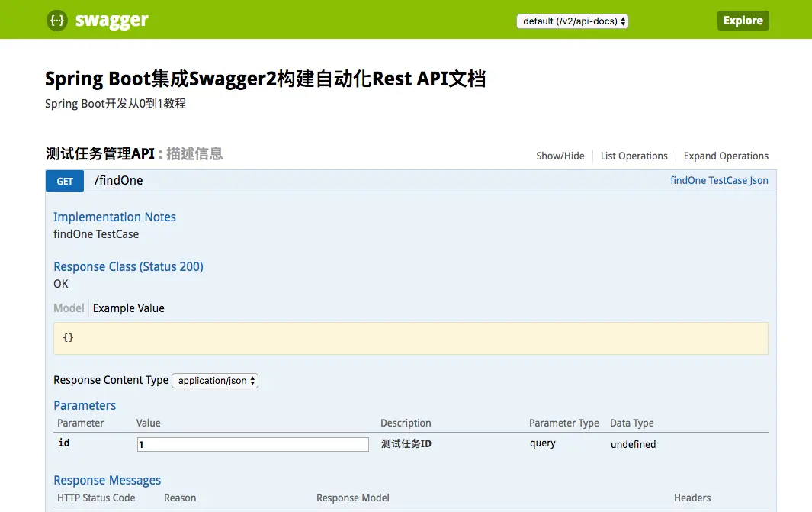The width and height of the screenshot is (812, 512).
Task: Click the 测试任务管理API section heading
Action: tap(100, 153)
